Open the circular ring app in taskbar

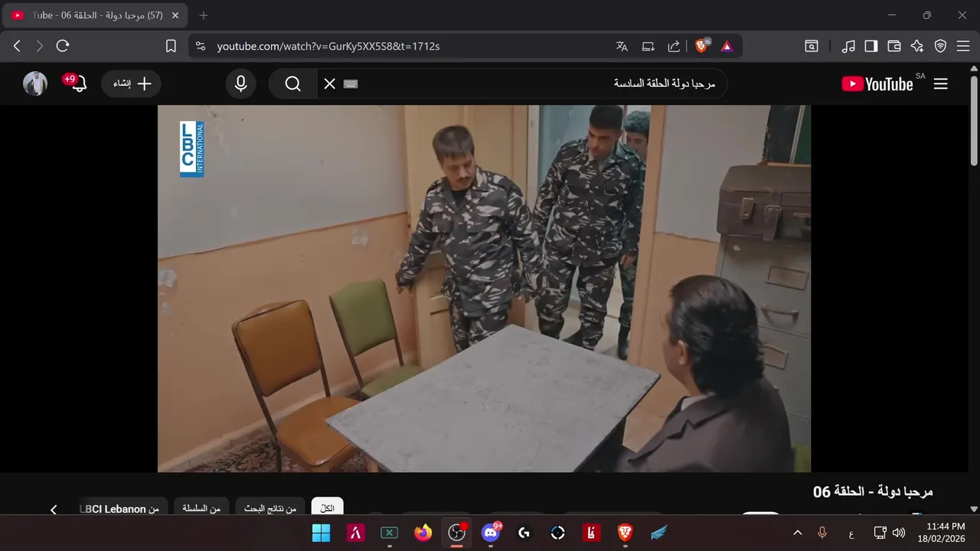pyautogui.click(x=558, y=533)
